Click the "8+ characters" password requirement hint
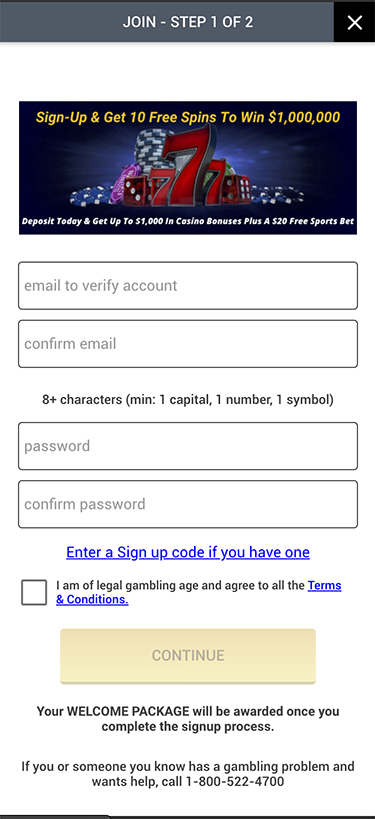Viewport: 375px width, 819px height. point(188,400)
